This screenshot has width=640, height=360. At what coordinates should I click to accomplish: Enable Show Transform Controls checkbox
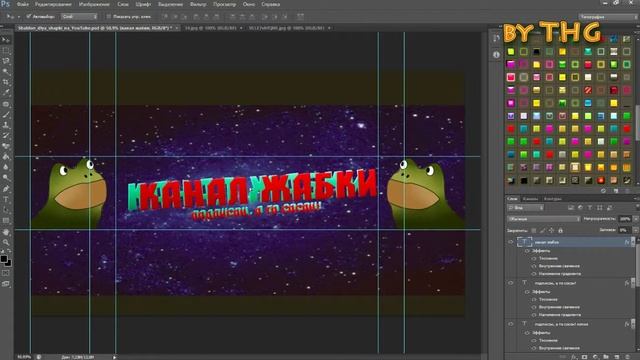[109, 17]
